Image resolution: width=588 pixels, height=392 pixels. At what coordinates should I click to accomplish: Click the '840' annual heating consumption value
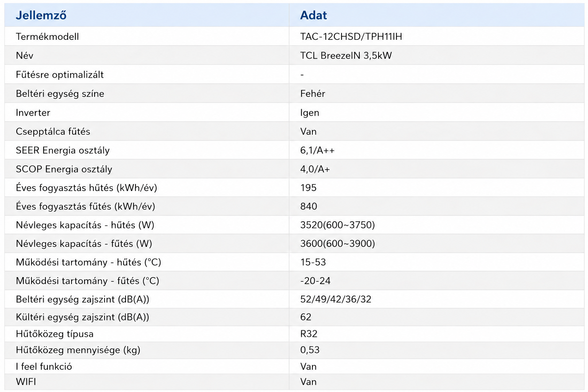coord(309,206)
